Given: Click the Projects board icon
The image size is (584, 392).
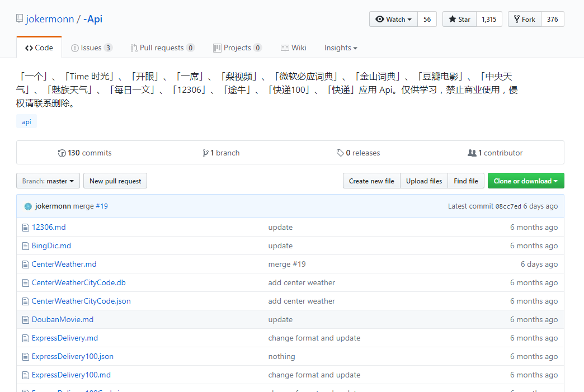Looking at the screenshot, I should tap(216, 48).
